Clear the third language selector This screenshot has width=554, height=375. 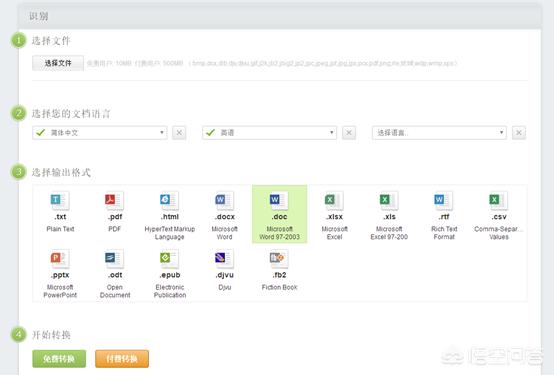(x=519, y=133)
